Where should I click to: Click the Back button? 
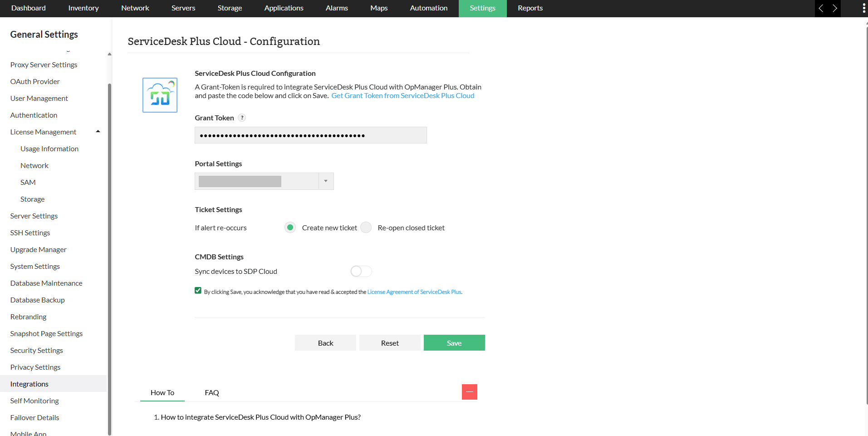pos(325,343)
